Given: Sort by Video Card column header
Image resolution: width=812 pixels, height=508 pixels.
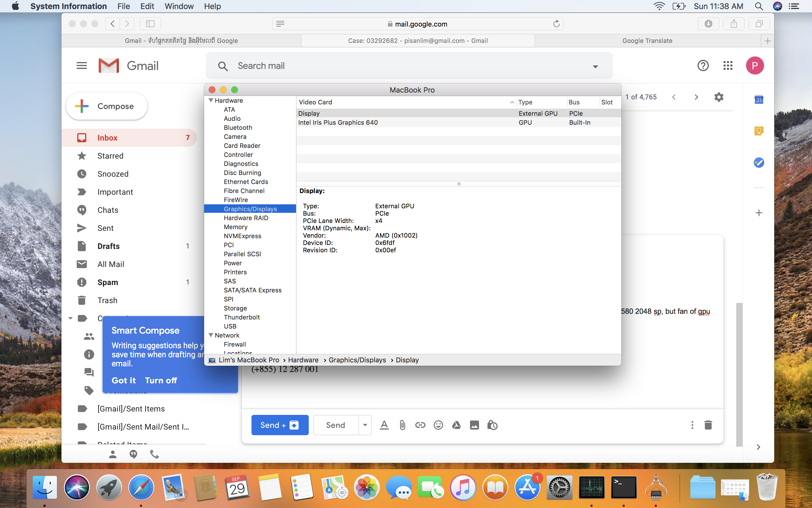Looking at the screenshot, I should click(406, 102).
